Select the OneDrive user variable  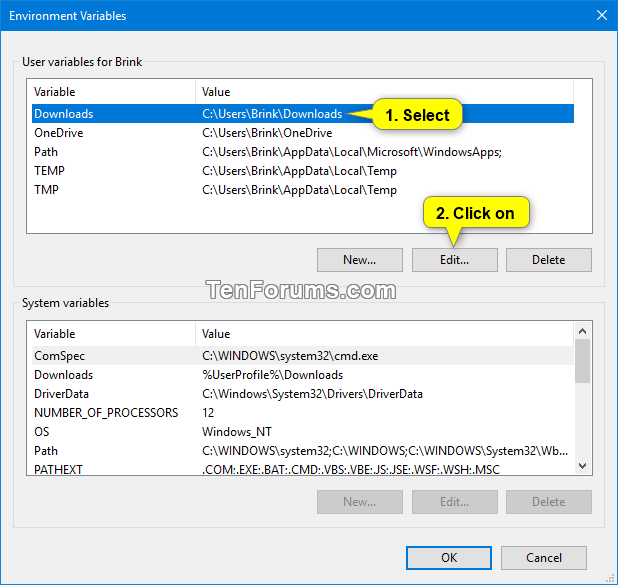point(303,133)
